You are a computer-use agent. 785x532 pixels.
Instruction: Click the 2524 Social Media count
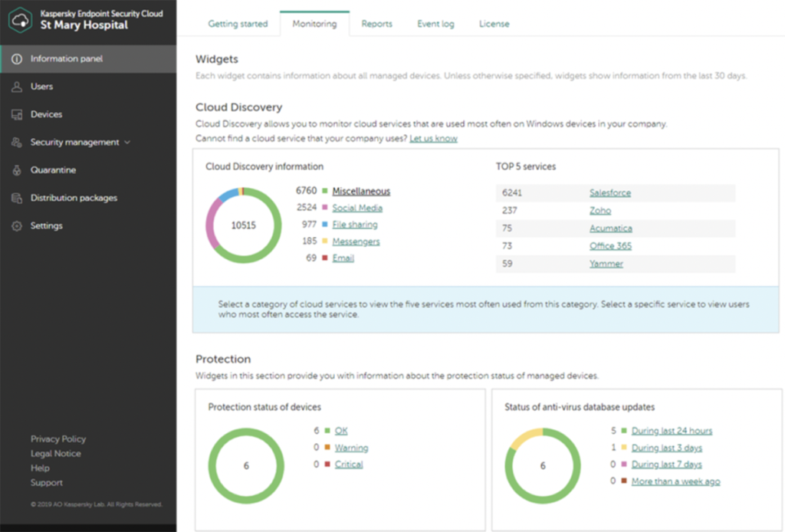click(307, 207)
